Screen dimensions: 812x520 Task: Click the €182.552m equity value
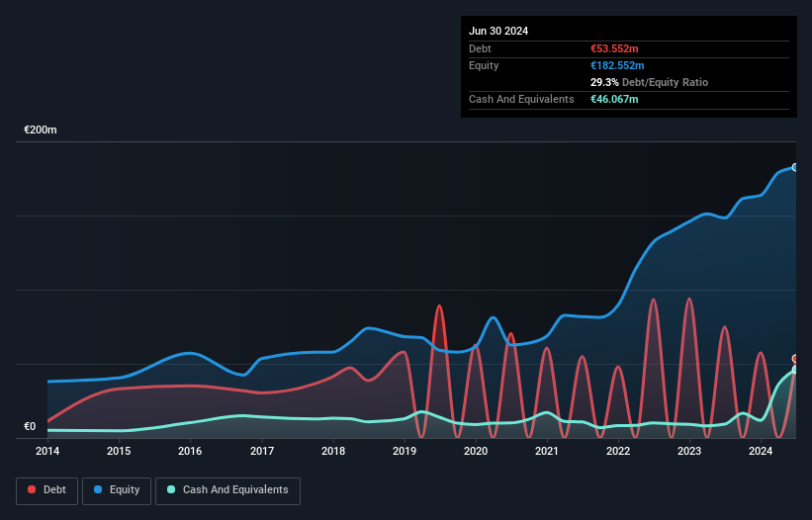pos(617,65)
